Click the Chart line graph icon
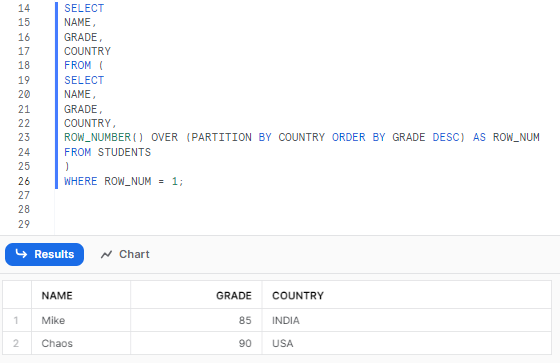Screen dimensions: 560x363 point(106,254)
